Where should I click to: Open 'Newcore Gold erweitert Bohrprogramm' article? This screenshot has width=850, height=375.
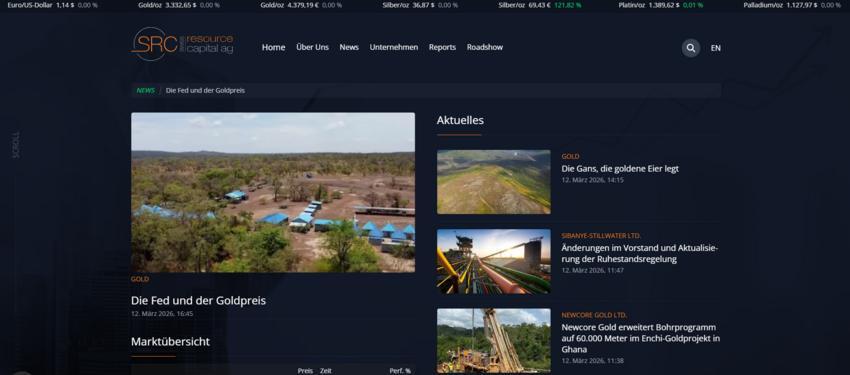tap(641, 338)
